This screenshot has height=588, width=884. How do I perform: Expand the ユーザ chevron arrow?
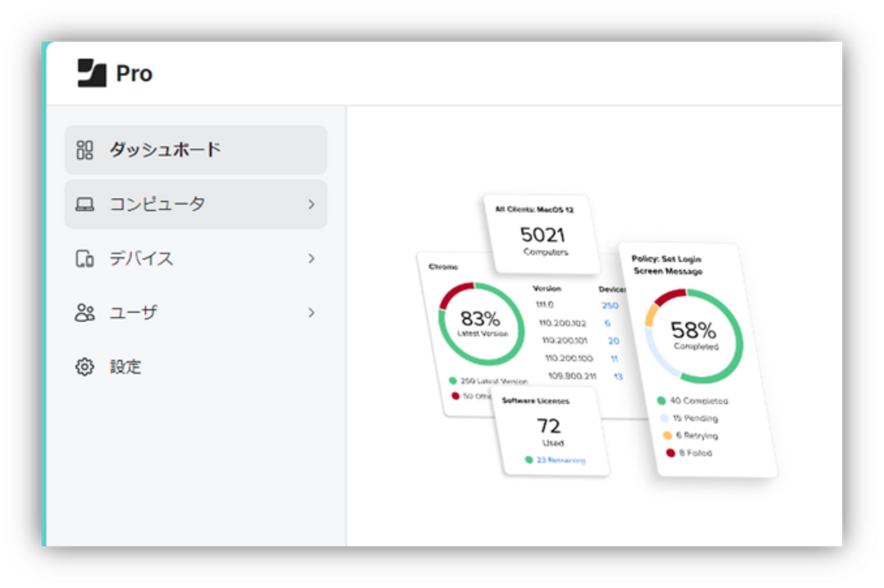[311, 313]
